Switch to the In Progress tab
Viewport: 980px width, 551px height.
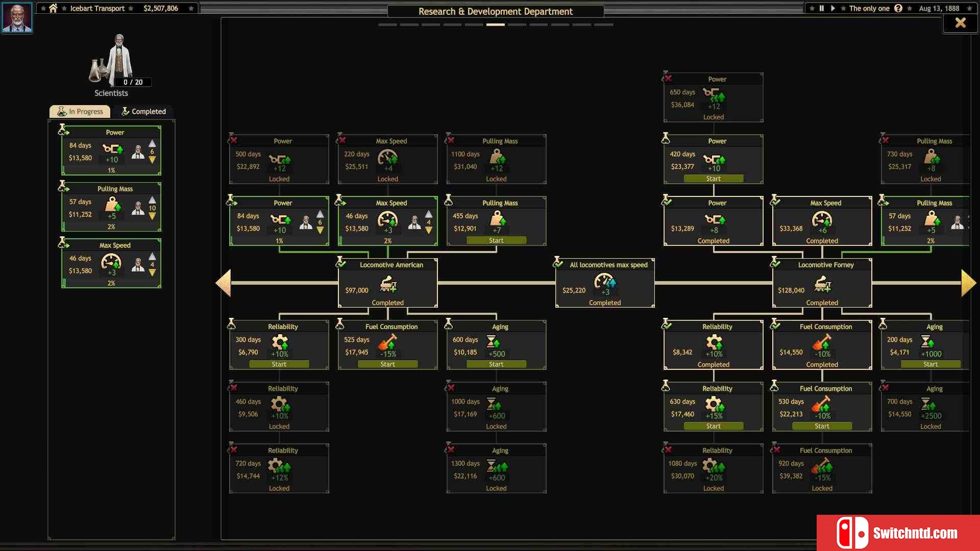pos(80,111)
